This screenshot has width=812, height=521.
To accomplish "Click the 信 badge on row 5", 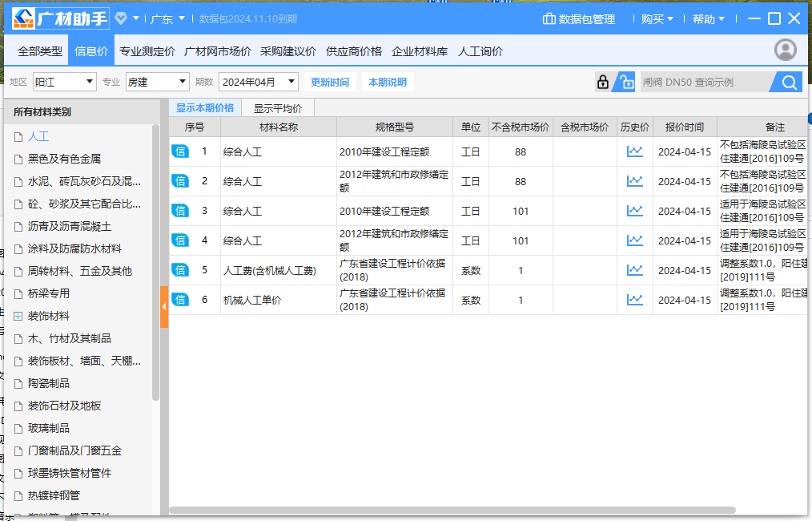I will [180, 269].
